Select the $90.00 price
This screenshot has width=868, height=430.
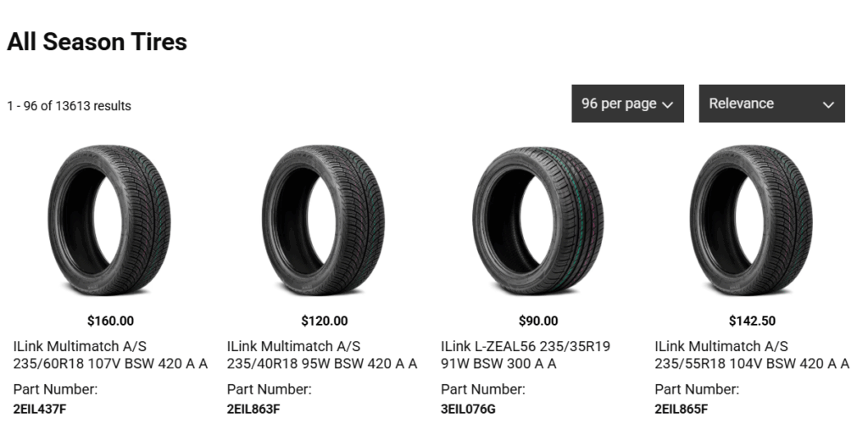(x=538, y=321)
